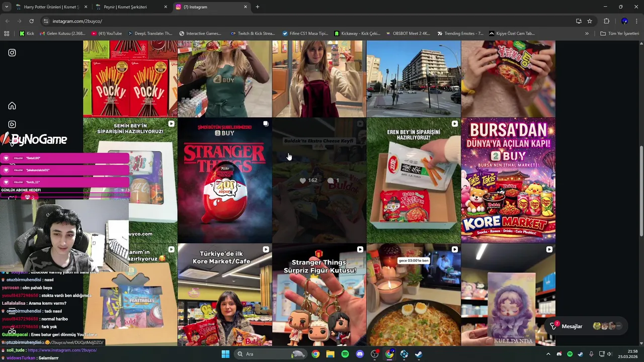Close the Peynir Kısmet Şarküteri tab
Image resolution: width=644 pixels, height=362 pixels.
coord(166,7)
